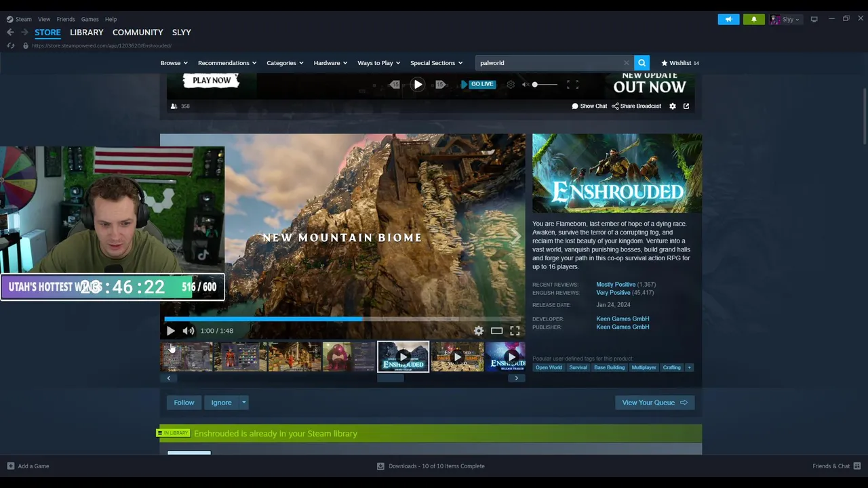The width and height of the screenshot is (868, 488).
Task: Open the Base Building tag
Action: click(609, 367)
